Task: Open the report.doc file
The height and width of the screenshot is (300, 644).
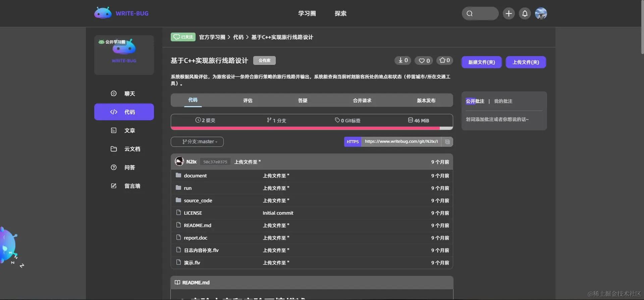Action: point(196,238)
